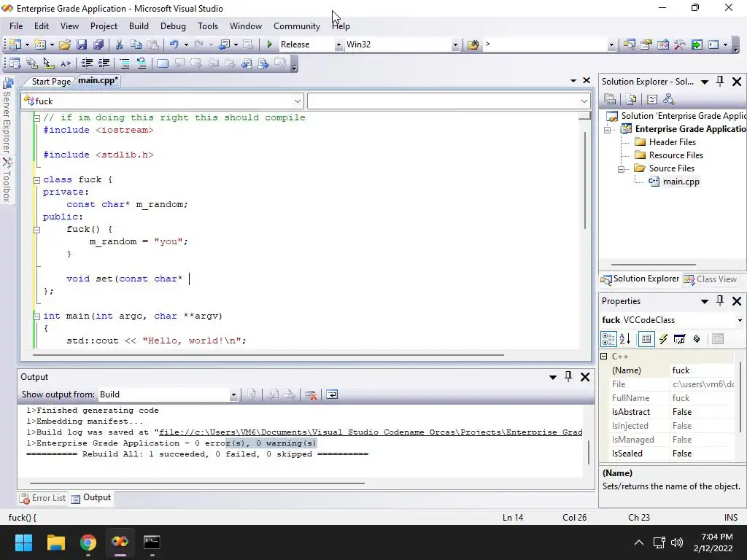Switch to the Error List tab
The height and width of the screenshot is (560, 747).
[42, 498]
